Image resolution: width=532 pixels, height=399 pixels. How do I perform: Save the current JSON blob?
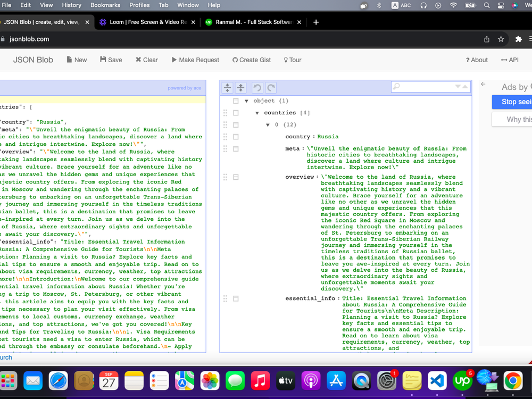(x=111, y=60)
